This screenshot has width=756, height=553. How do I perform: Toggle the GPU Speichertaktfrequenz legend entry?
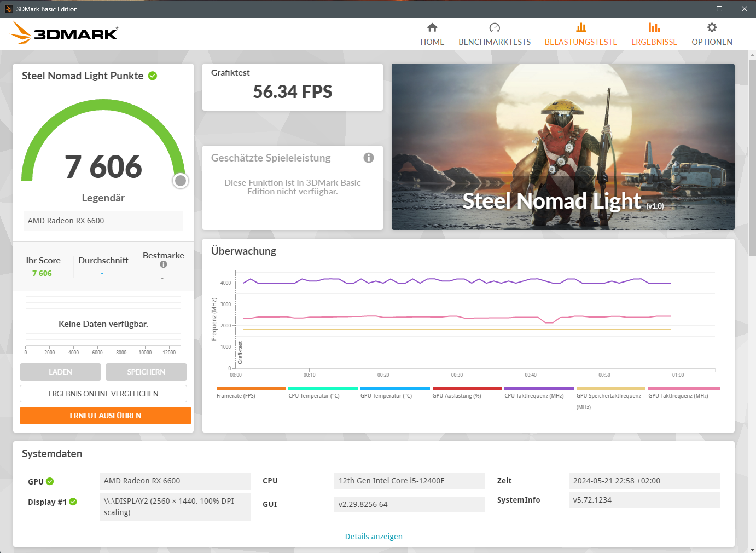click(x=610, y=399)
